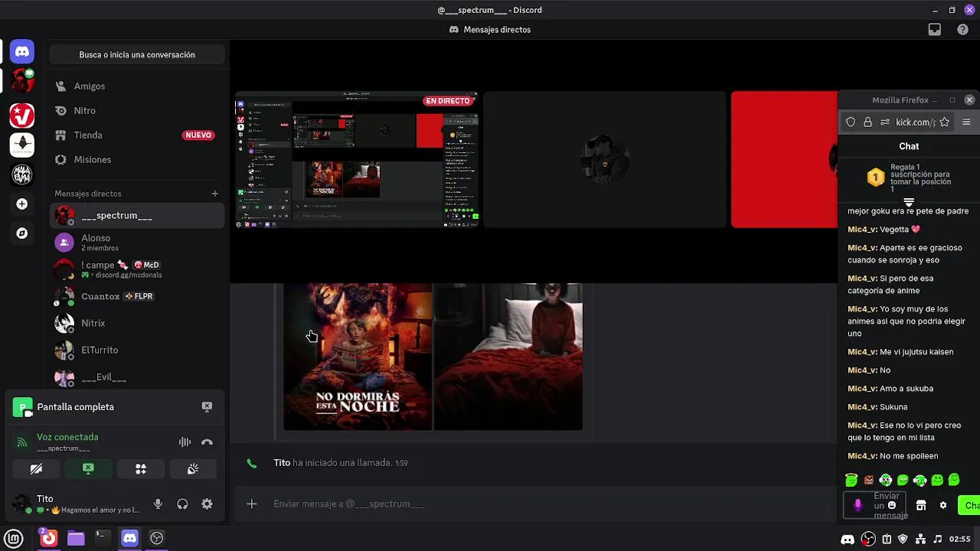Open noise suppression waveform icon

pos(185,442)
